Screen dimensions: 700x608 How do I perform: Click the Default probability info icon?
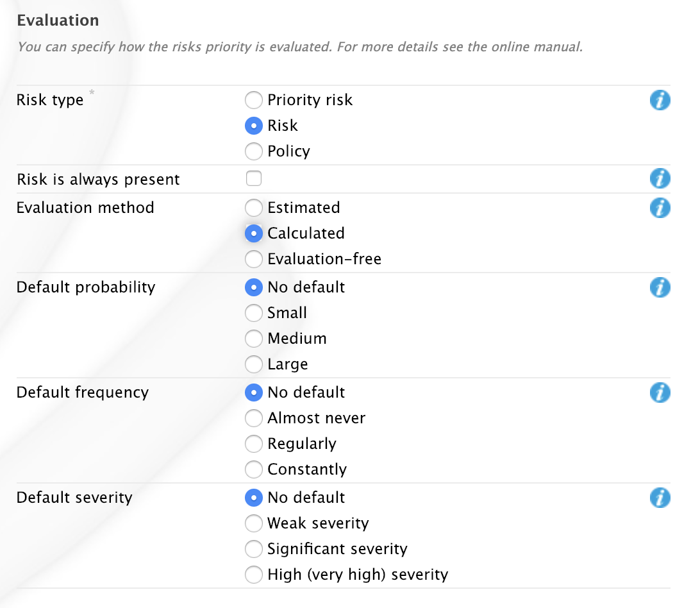(660, 287)
